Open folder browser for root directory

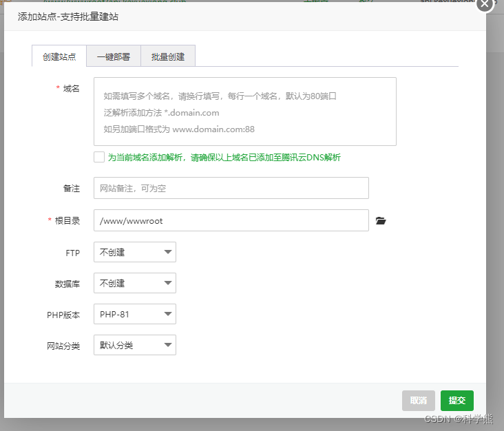pos(381,221)
